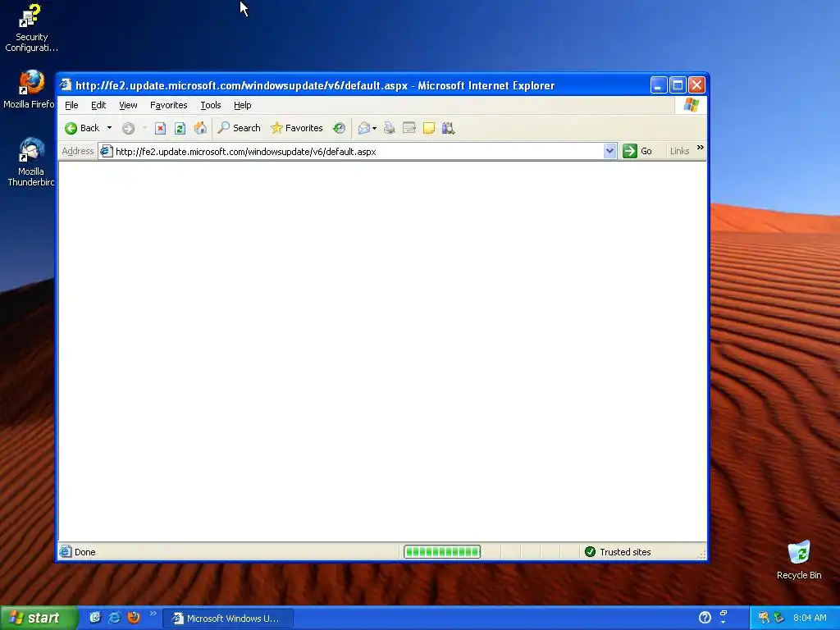
Task: Click the Microsoft Windows Update taskbar button
Action: click(x=228, y=619)
